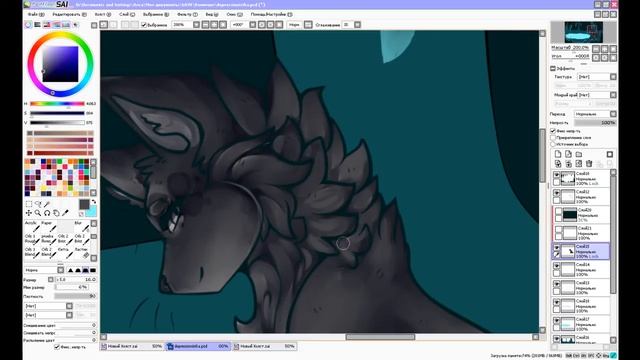Image resolution: width=640 pixels, height=360 pixels.
Task: Toggle the Выбранное checkbox in the toolbar
Action: [x=144, y=25]
